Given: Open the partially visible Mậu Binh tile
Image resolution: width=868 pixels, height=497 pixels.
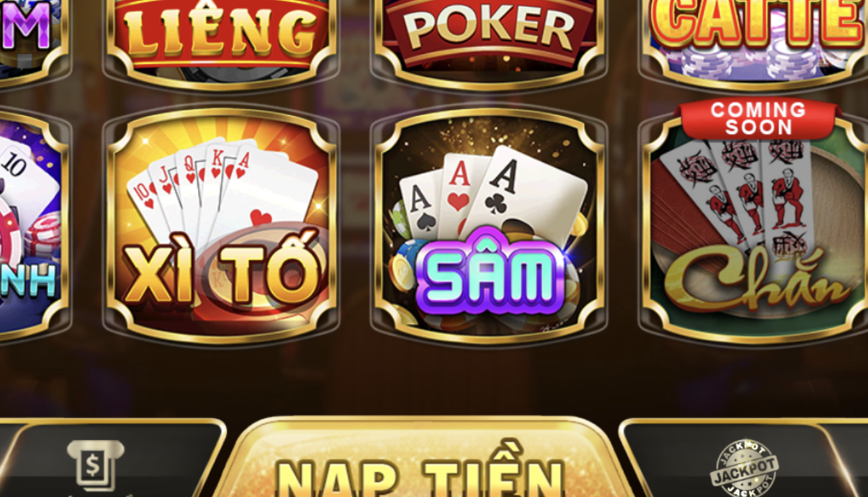Looking at the screenshot, I should (32, 225).
